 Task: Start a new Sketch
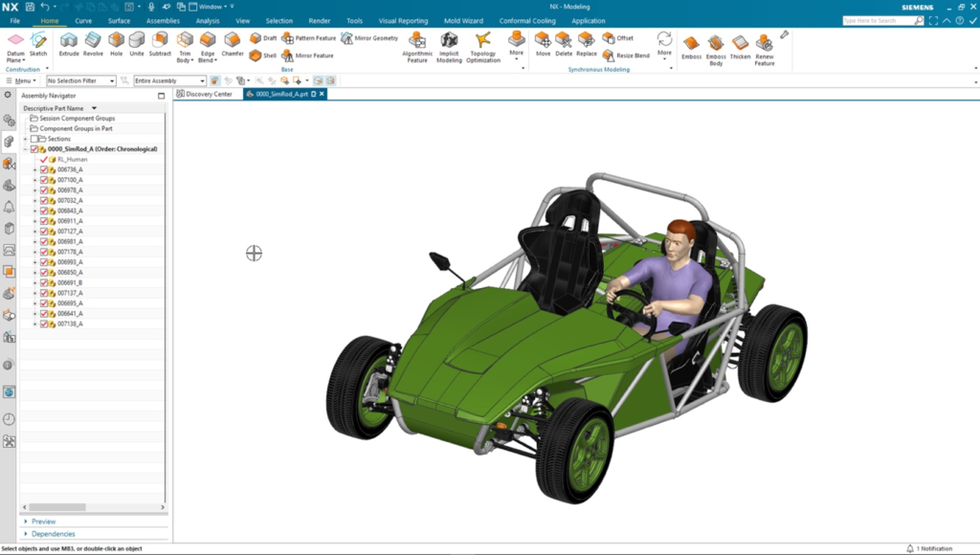(38, 44)
